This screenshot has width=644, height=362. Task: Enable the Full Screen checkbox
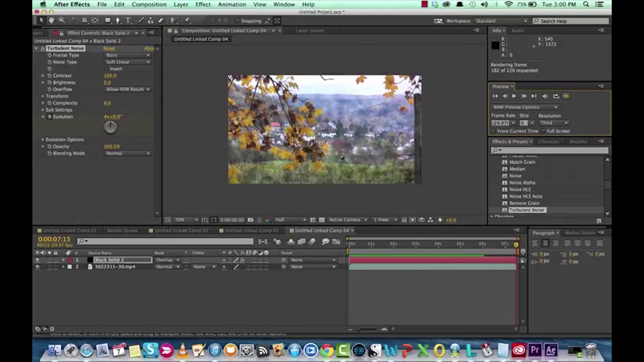click(543, 131)
